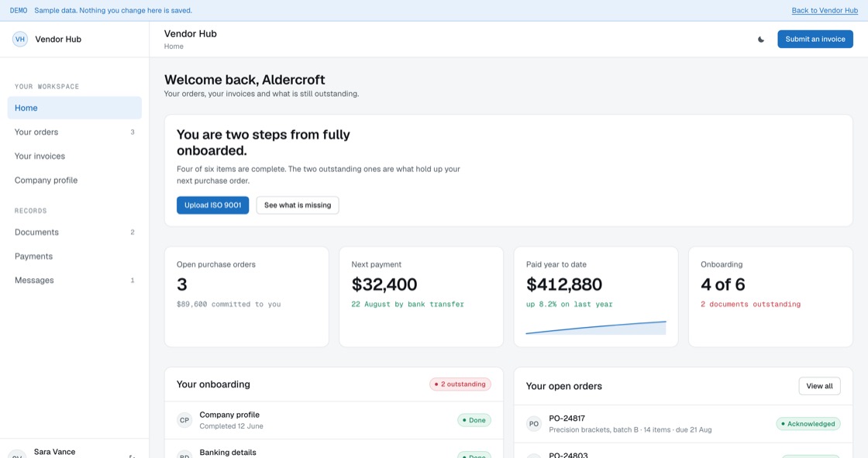Click the Your orders count badge 3
The width and height of the screenshot is (868, 458).
(133, 133)
